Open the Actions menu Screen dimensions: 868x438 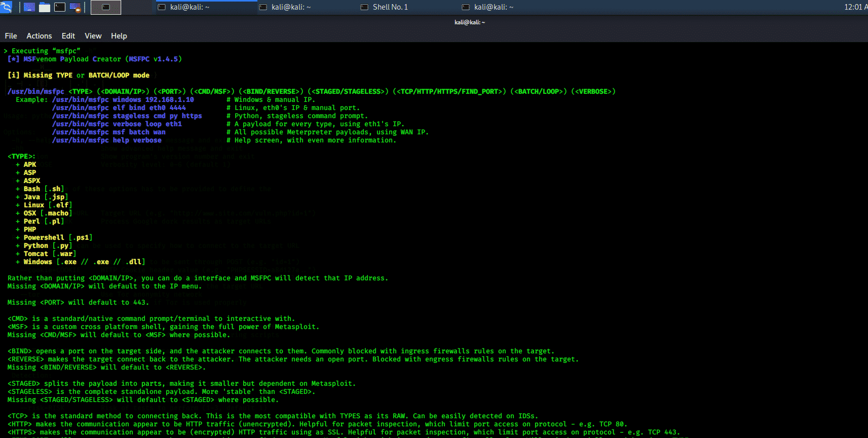pos(39,36)
